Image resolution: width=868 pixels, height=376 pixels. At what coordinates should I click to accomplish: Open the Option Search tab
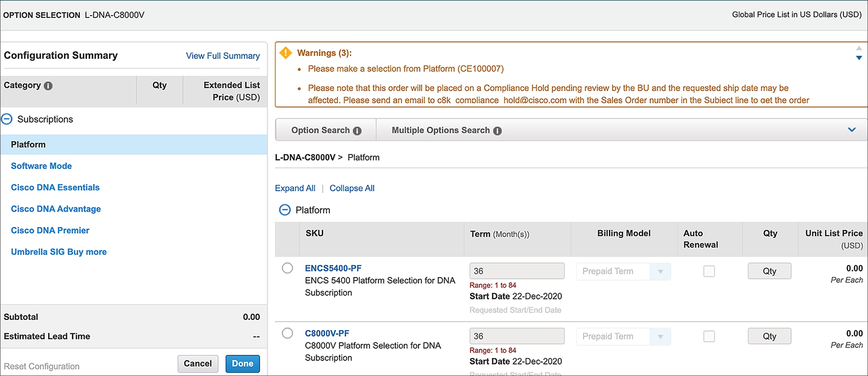(326, 130)
